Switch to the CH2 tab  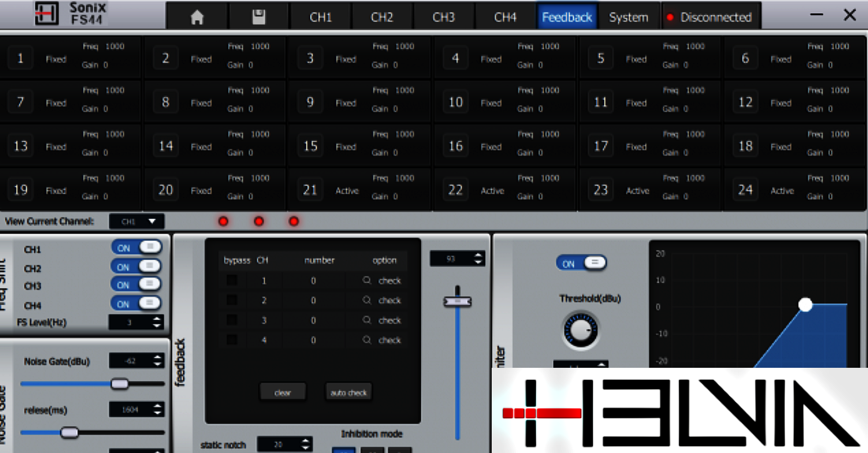point(382,17)
